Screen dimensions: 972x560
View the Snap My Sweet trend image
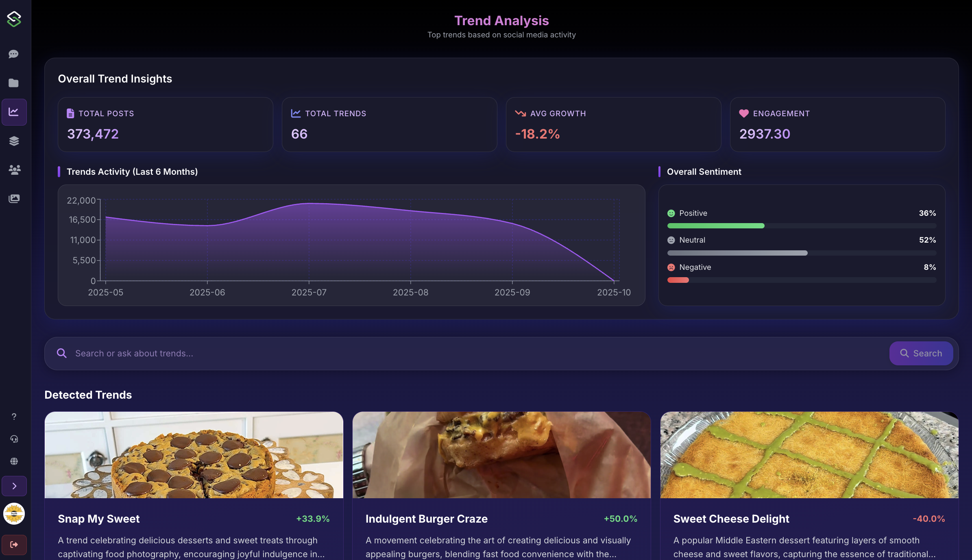point(194,455)
